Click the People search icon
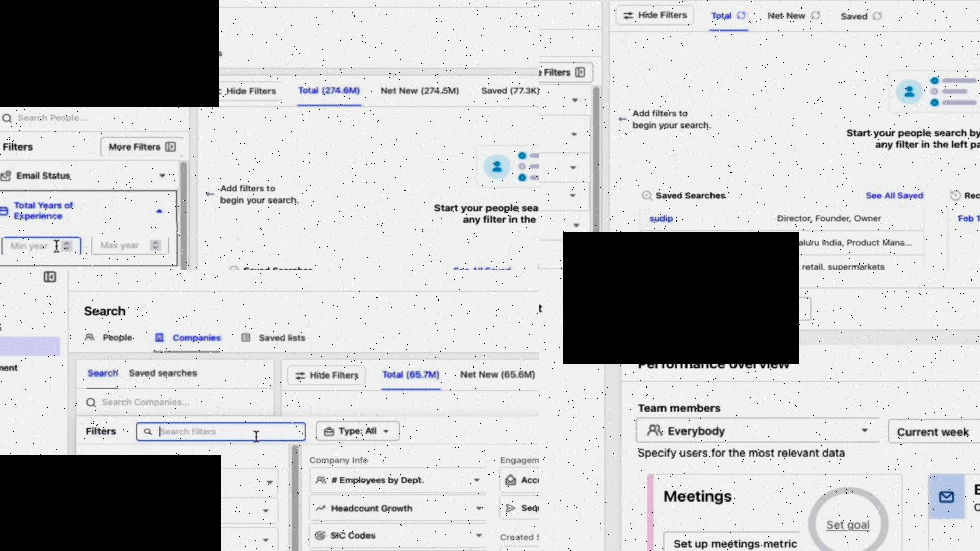This screenshot has height=551, width=980. [91, 338]
